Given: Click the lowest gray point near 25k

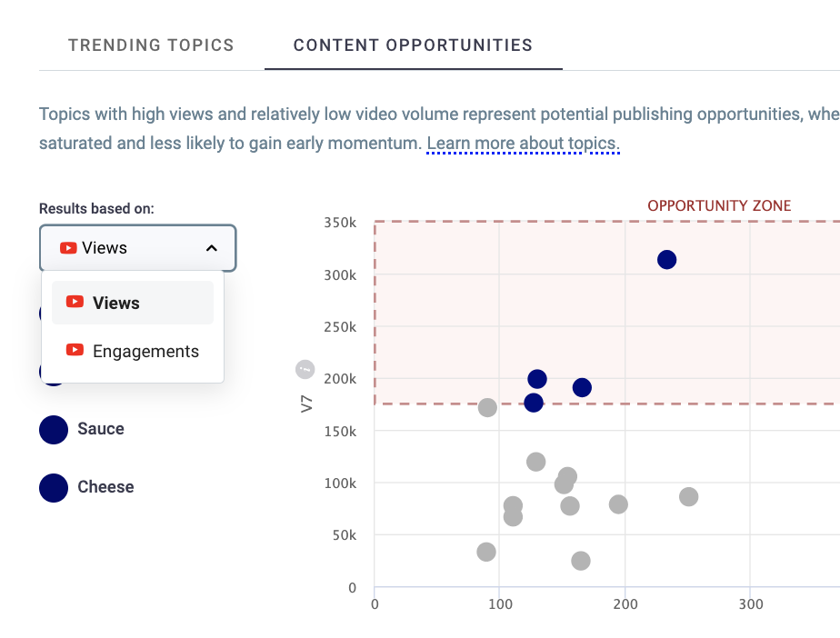Looking at the screenshot, I should click(x=580, y=561).
